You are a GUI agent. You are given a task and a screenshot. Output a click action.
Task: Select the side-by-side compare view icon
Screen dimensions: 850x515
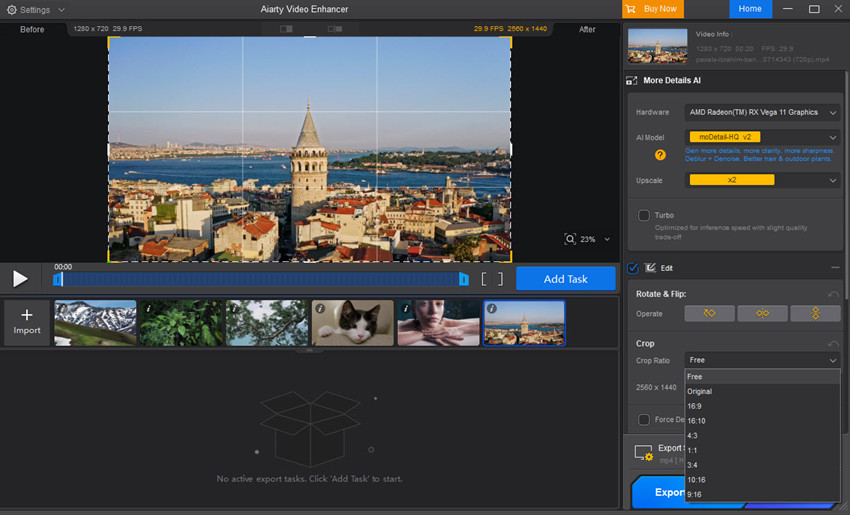335,29
